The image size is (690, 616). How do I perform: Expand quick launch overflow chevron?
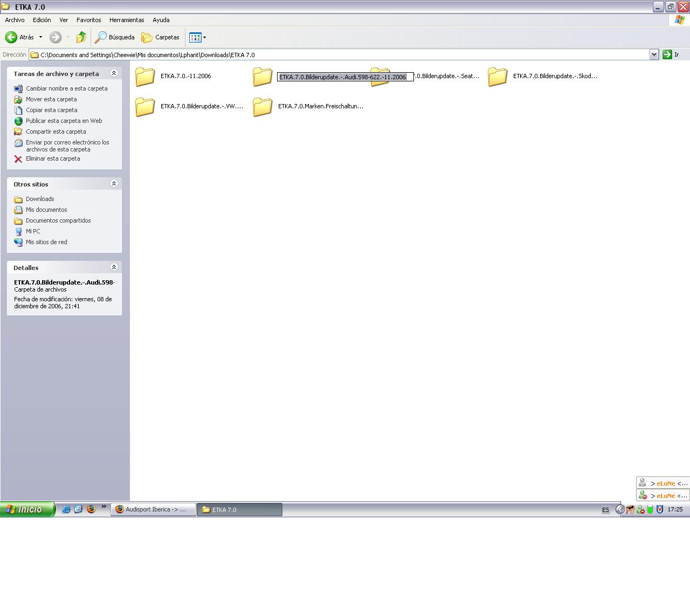click(x=103, y=507)
